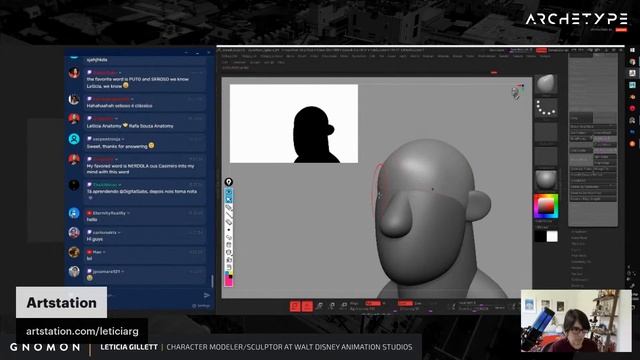
Task: Open the orange circular app on right taskbar
Action: [x=632, y=144]
